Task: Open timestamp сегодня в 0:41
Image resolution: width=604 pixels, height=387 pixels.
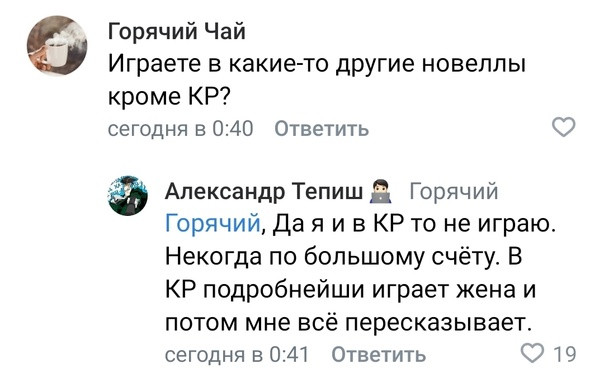Action: tap(237, 354)
